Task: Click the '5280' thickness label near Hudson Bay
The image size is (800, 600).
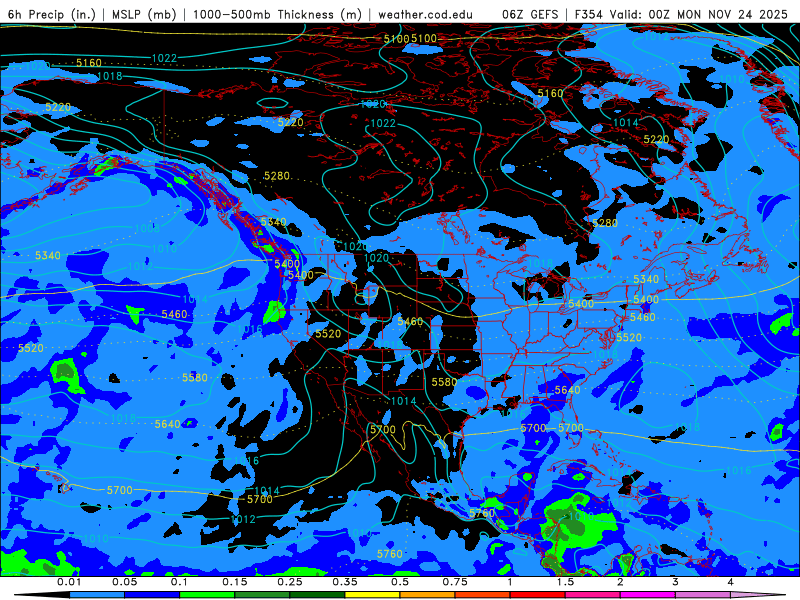Action: point(605,223)
